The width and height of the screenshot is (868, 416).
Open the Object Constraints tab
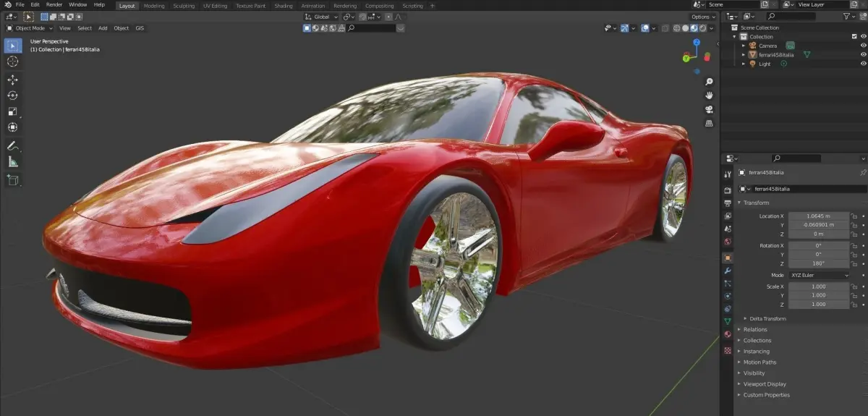point(728,309)
